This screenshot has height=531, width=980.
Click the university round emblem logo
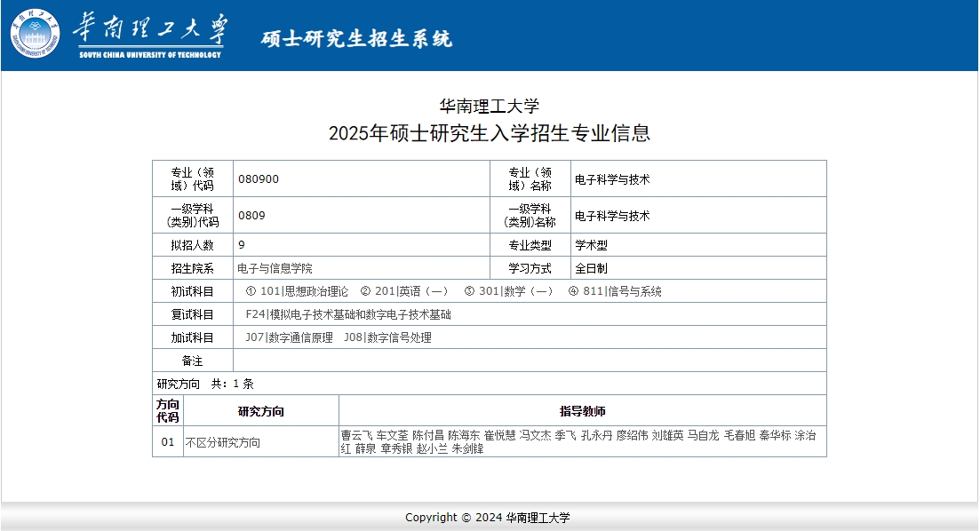click(x=35, y=34)
